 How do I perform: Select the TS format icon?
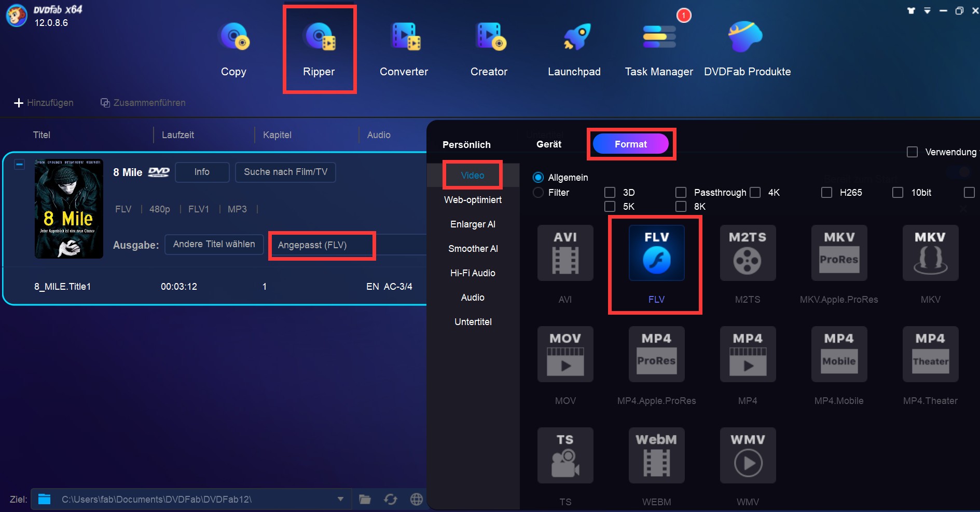point(565,455)
